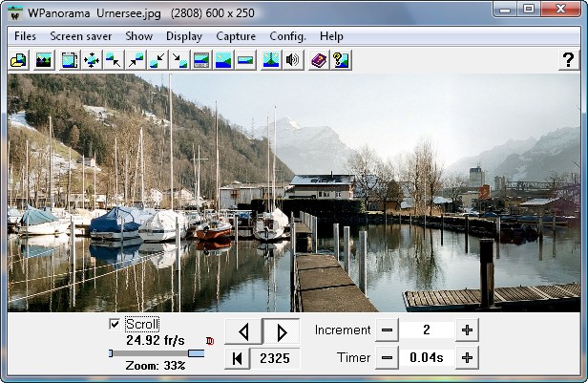The height and width of the screenshot is (383, 588).
Task: Minimize the WPanorama window
Action: click(x=505, y=10)
